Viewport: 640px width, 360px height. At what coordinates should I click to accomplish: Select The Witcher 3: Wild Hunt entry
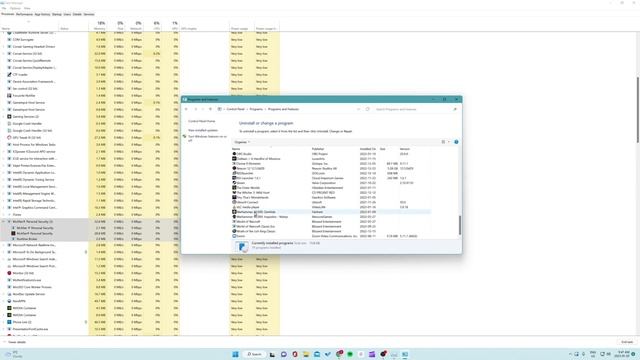pyautogui.click(x=331, y=193)
